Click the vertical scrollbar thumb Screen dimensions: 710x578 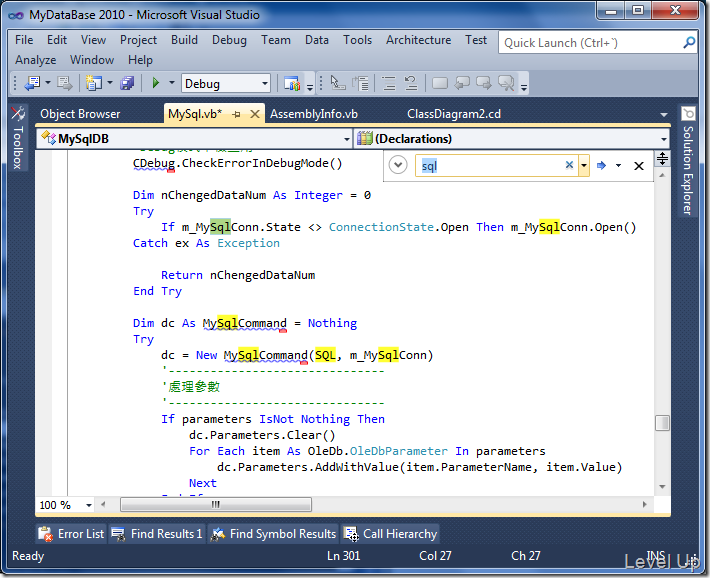point(662,423)
